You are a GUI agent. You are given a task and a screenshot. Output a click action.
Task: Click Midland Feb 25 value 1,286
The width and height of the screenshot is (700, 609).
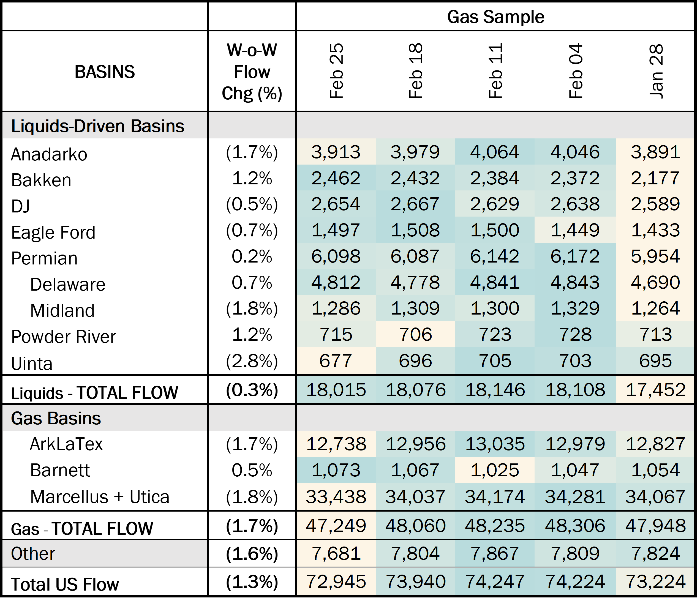[336, 308]
